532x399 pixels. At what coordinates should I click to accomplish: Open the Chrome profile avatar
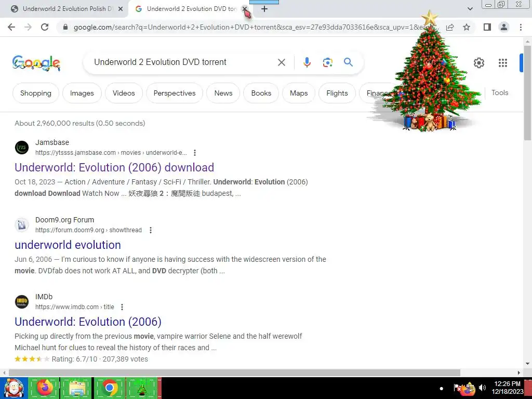[x=504, y=27]
